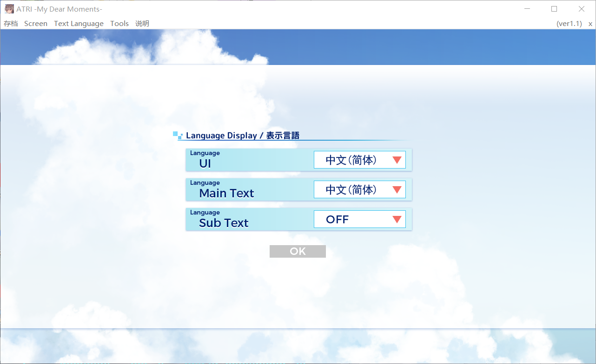This screenshot has width=596, height=364.
Task: Open the Tools menu
Action: point(119,24)
